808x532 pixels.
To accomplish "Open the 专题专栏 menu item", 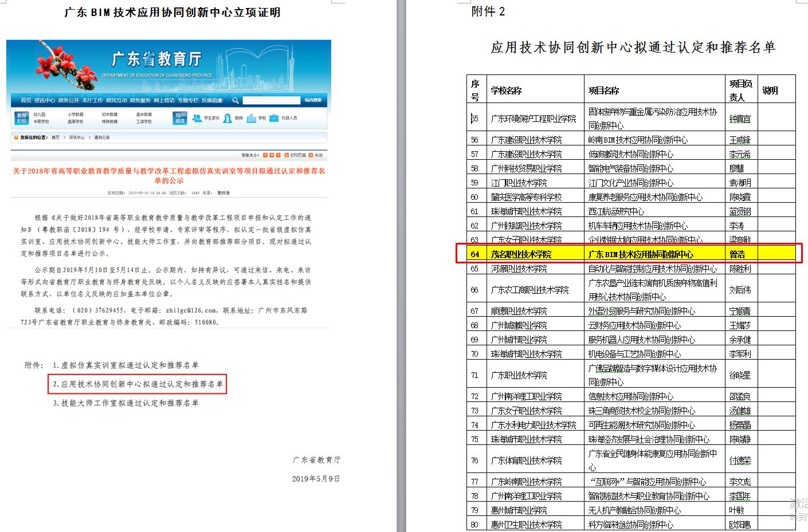I will coord(188,101).
